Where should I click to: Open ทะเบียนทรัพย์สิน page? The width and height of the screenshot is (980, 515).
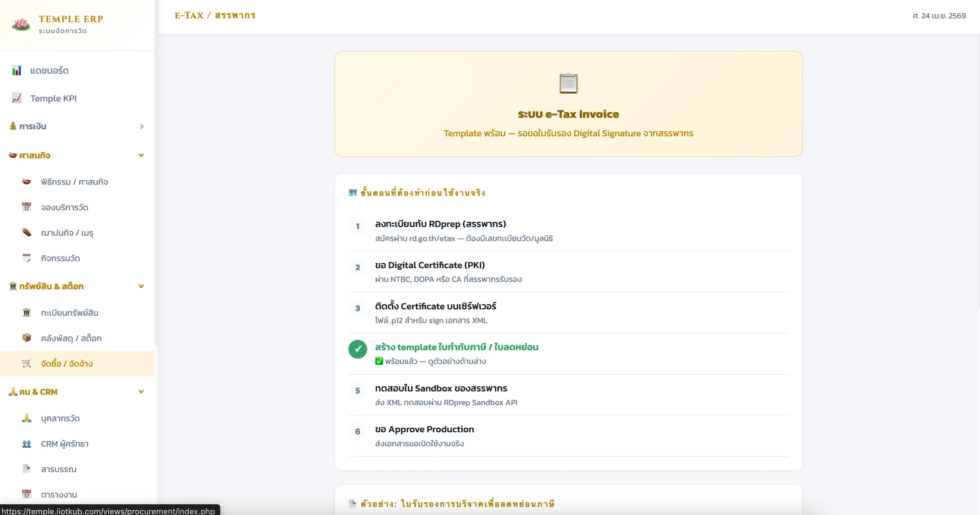(x=77, y=312)
